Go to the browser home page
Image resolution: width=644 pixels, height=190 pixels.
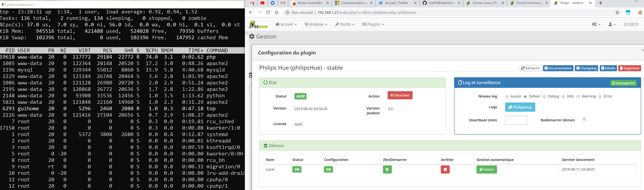click(x=277, y=13)
